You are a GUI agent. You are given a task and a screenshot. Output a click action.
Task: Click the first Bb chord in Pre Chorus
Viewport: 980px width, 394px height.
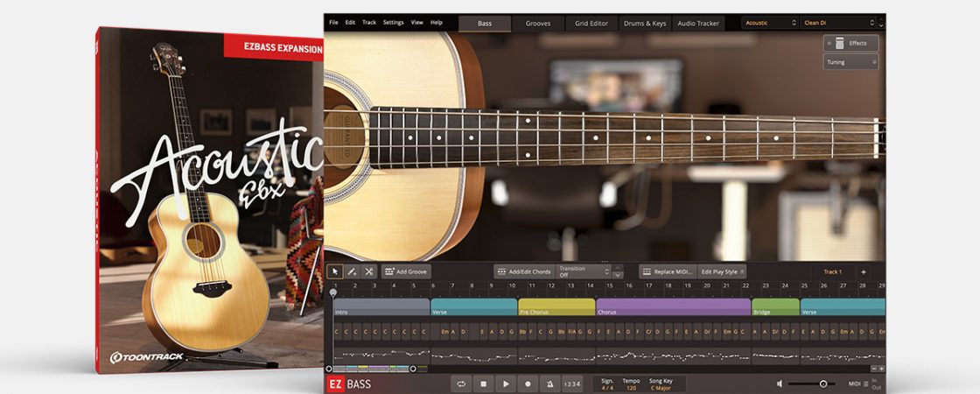point(521,332)
